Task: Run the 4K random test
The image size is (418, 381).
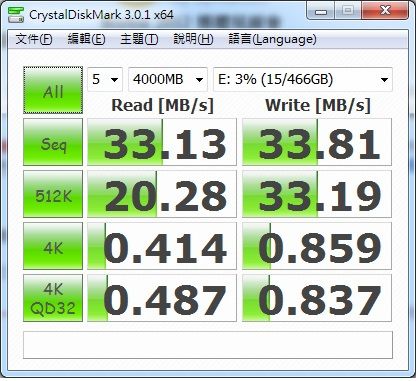Action: (x=53, y=246)
